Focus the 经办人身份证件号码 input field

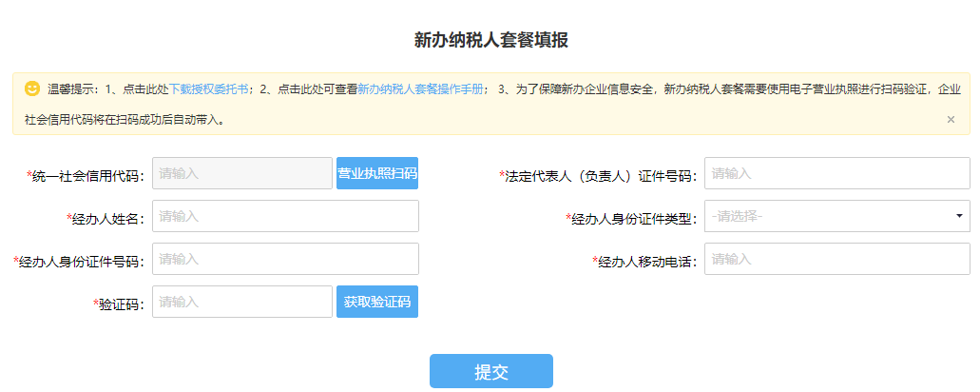[x=285, y=259]
